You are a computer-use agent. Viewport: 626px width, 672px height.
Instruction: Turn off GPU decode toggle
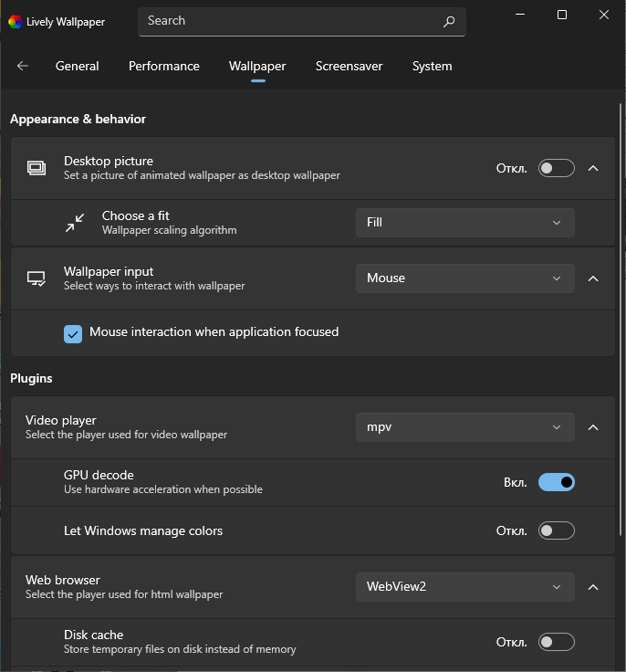[x=556, y=482]
